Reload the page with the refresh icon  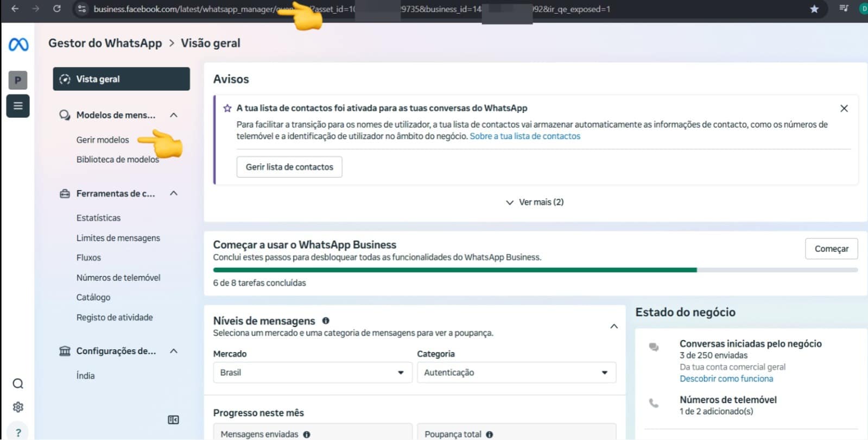point(57,9)
